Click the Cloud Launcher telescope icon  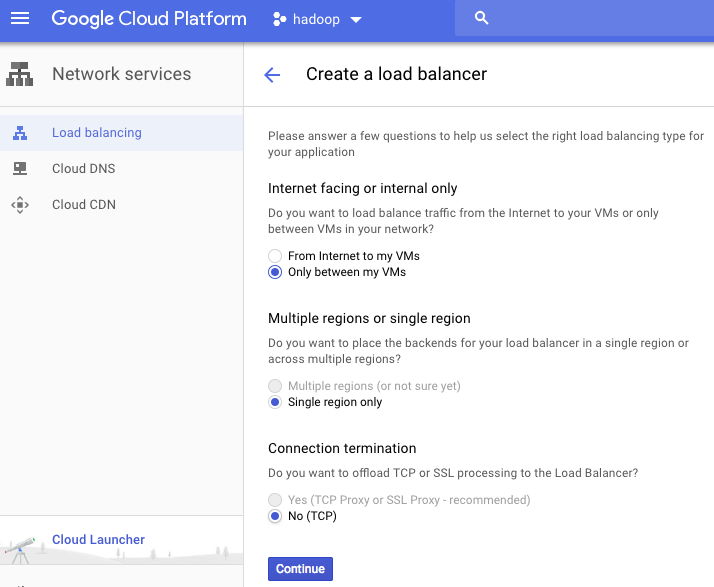click(20, 550)
